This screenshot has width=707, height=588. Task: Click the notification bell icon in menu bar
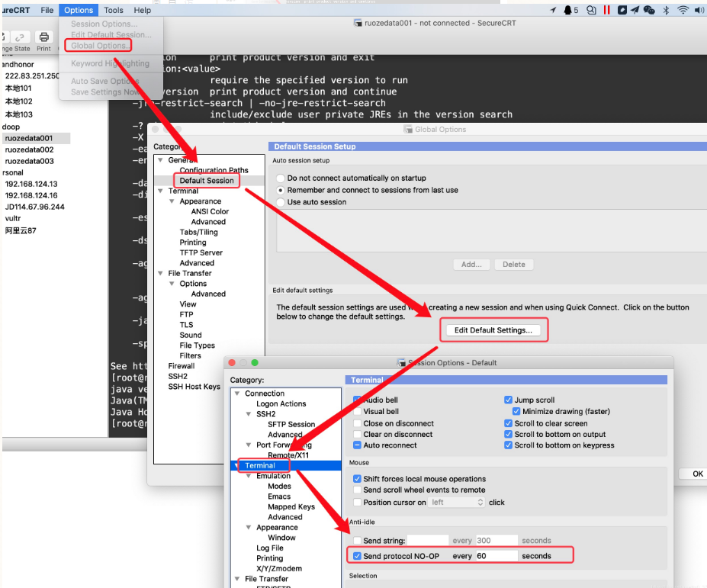point(568,10)
